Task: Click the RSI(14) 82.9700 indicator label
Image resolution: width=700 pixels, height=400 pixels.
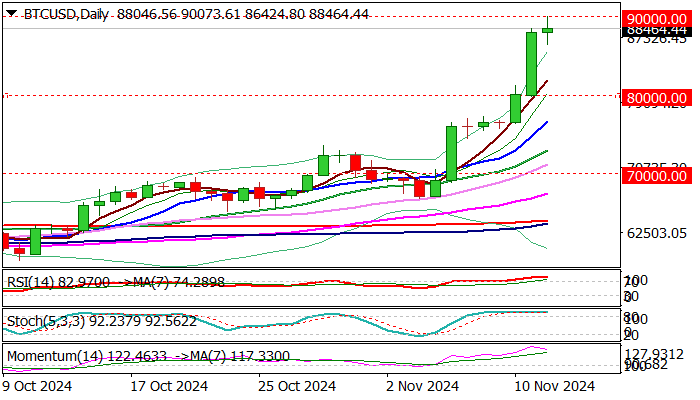Action: click(58, 282)
